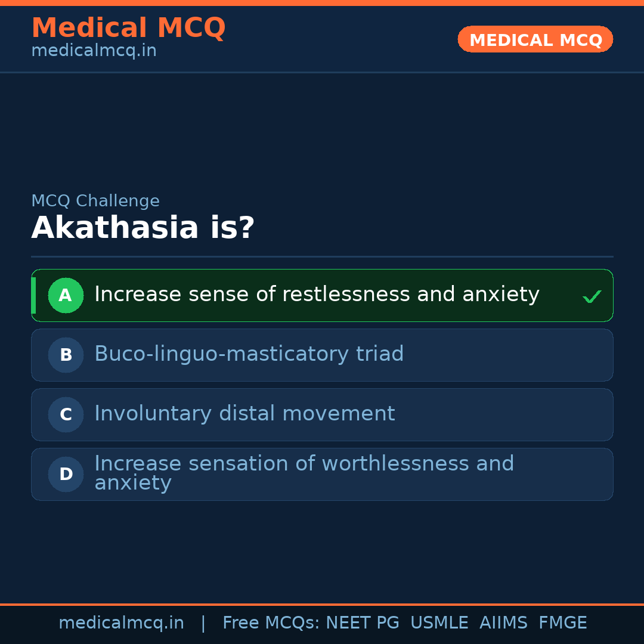Select the C option circle
The height and width of the screenshot is (644, 644).
coord(66,414)
